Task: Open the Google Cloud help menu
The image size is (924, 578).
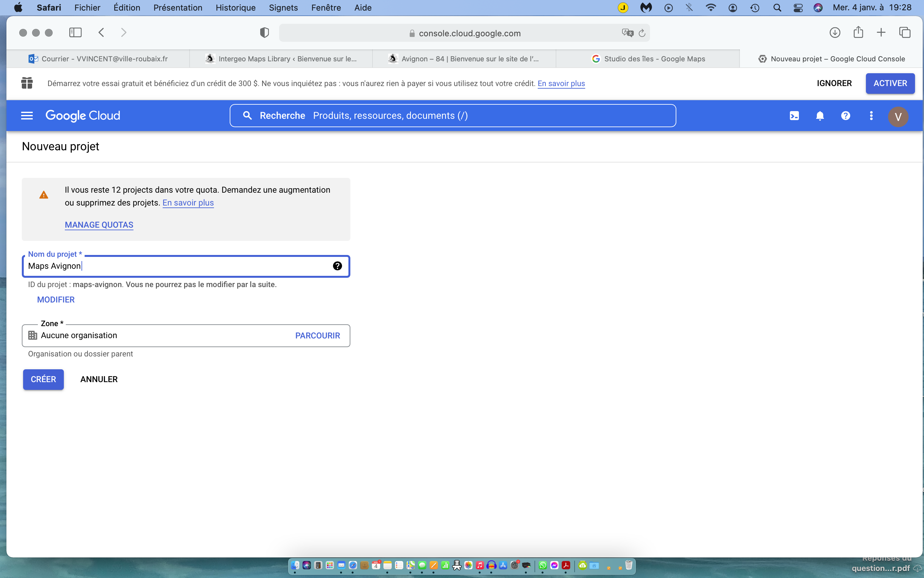Action: coord(845,116)
